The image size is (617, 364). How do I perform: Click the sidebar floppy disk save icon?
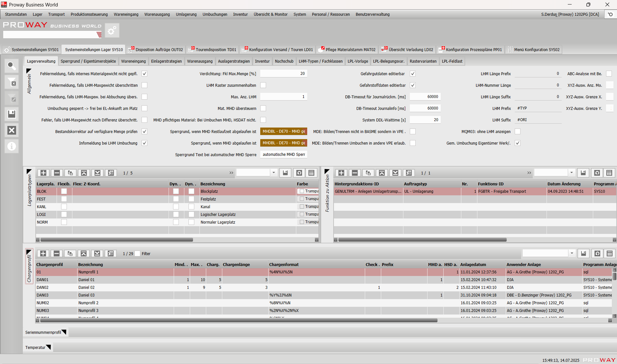12,114
